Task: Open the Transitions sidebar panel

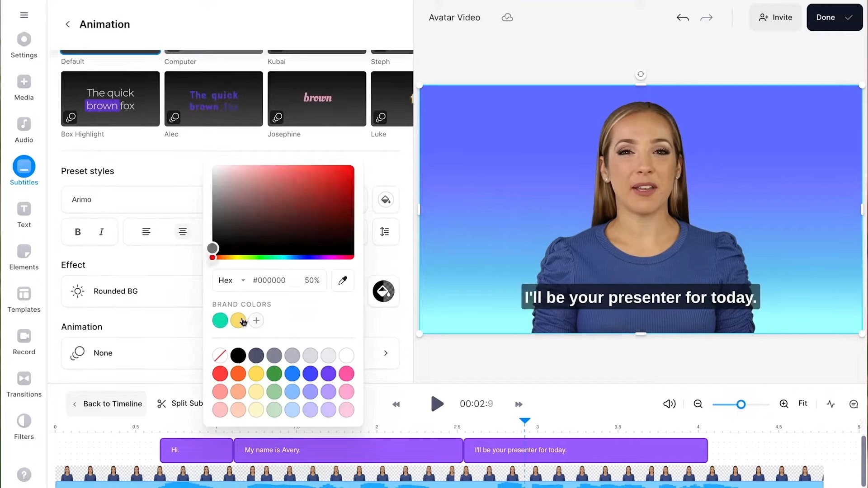Action: tap(24, 385)
